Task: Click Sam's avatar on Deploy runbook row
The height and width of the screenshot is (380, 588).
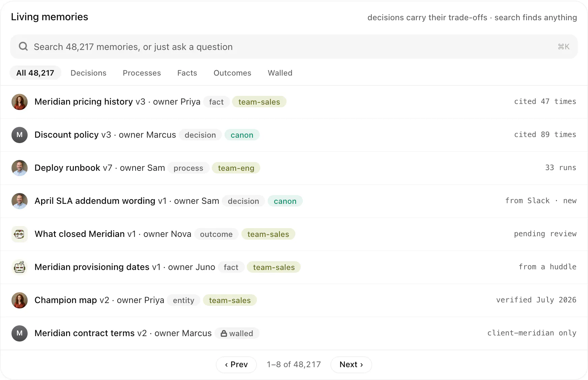Action: pos(20,168)
